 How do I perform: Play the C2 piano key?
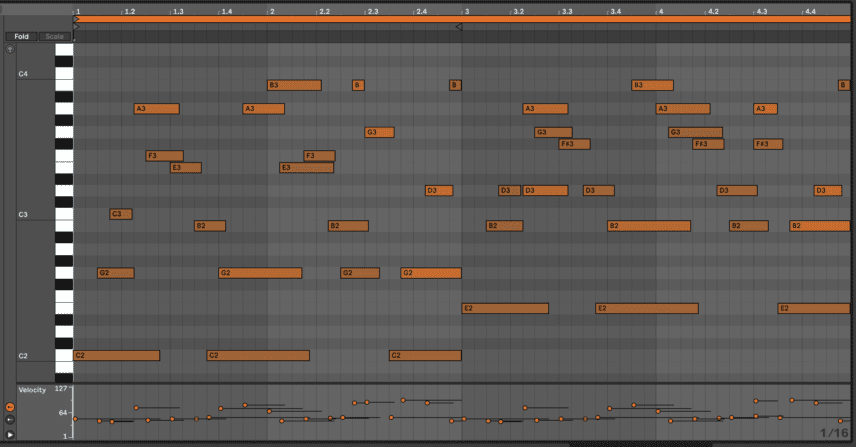(64, 355)
